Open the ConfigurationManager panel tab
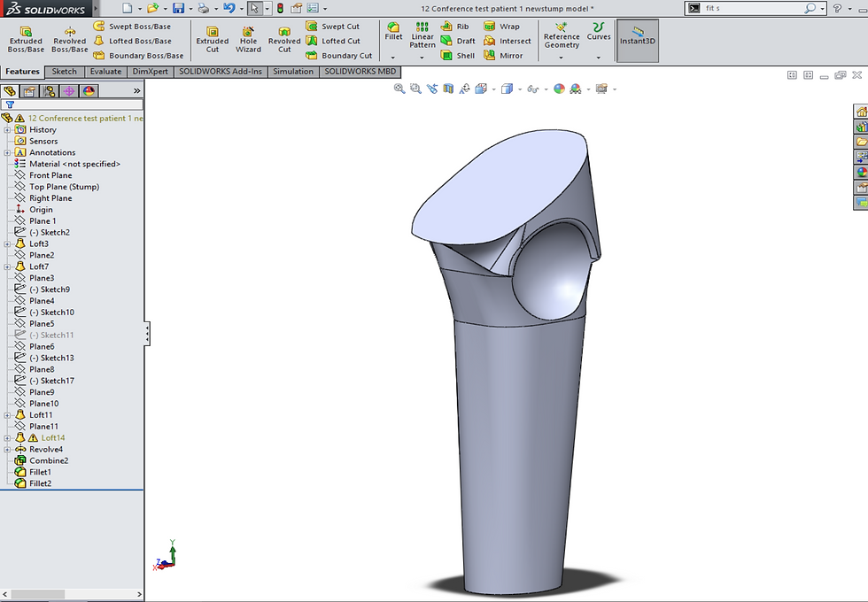 50,91
